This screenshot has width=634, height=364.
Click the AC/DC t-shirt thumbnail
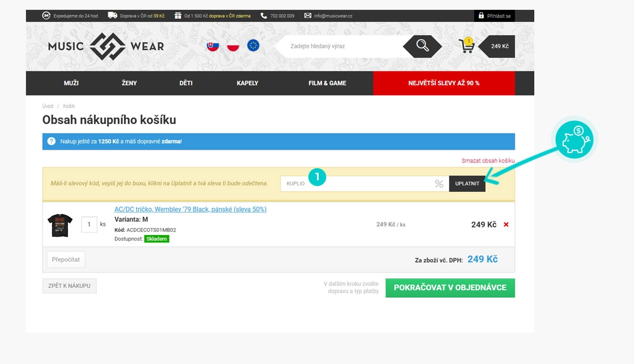coord(60,225)
